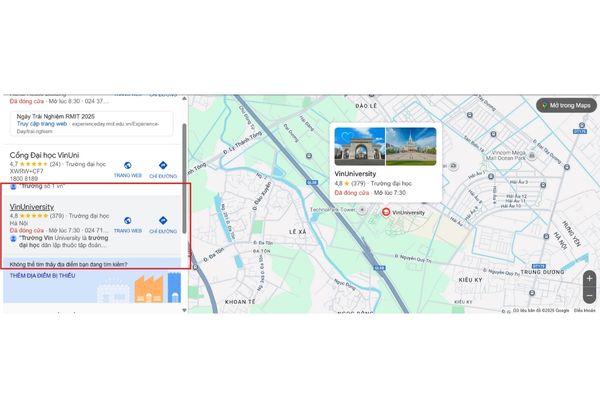Screen dimensions: 600x400
Task: Click KIÊU KỴ area label on map
Action: 470,280
